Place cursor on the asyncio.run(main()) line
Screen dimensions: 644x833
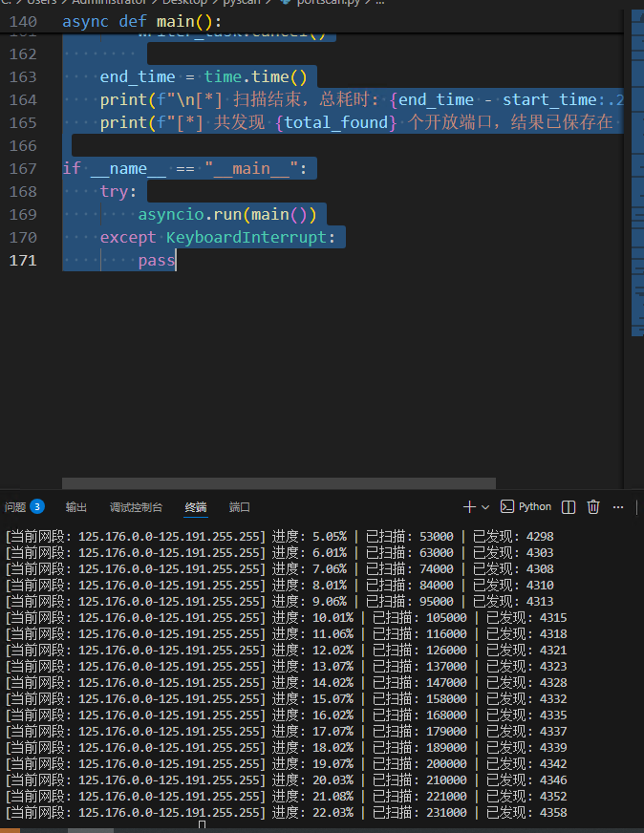[x=226, y=214]
